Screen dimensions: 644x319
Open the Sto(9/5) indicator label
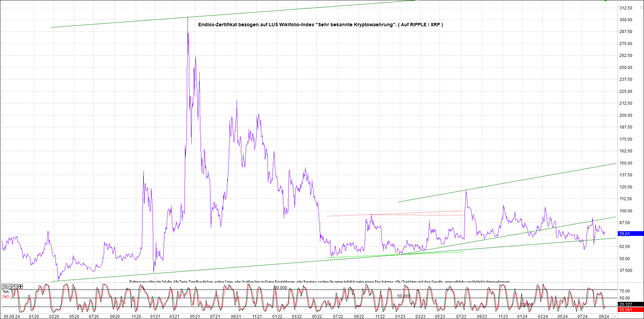coord(9,286)
